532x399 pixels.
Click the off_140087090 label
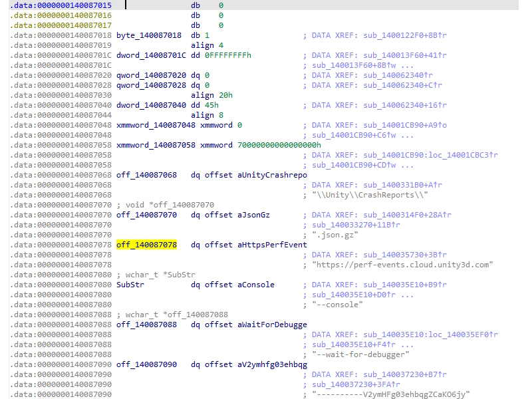(146, 364)
